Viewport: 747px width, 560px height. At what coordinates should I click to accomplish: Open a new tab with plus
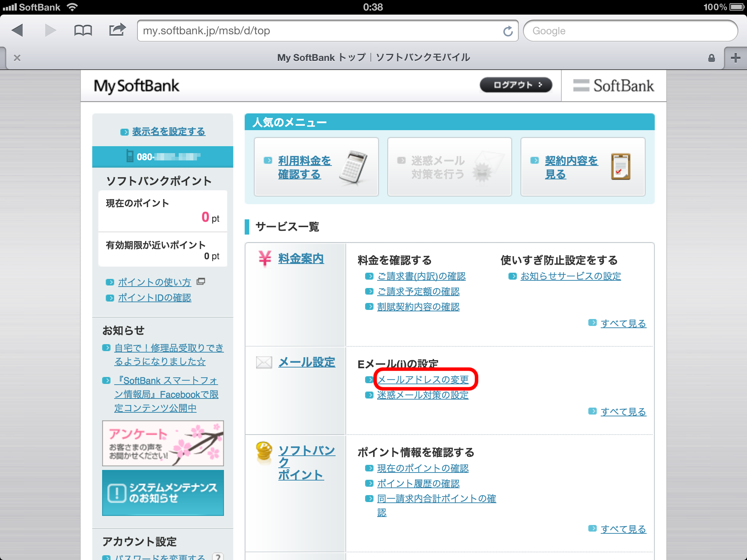[735, 58]
